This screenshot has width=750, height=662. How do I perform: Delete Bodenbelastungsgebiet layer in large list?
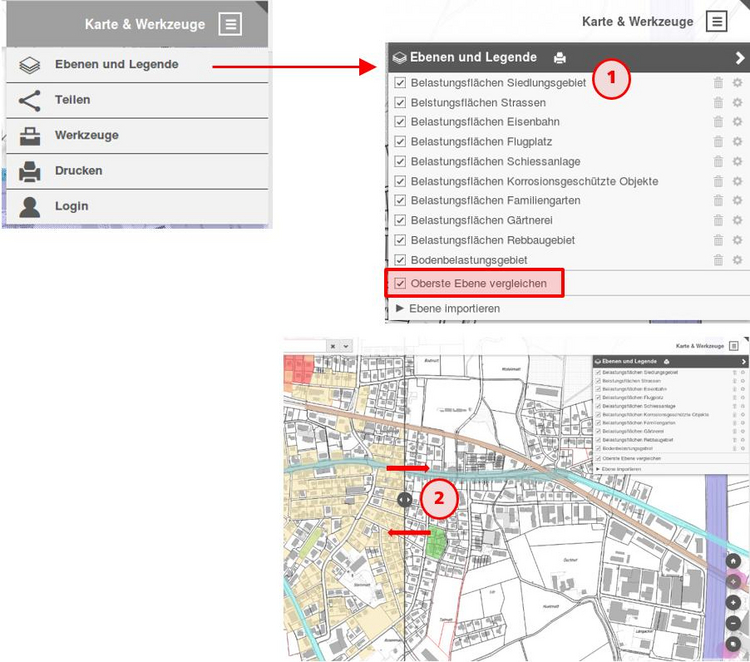(x=718, y=260)
